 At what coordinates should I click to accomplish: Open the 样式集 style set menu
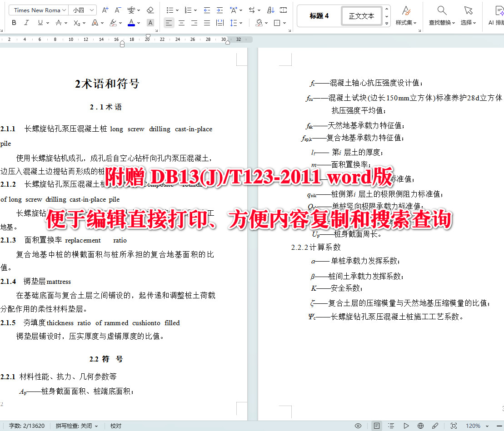point(406,15)
